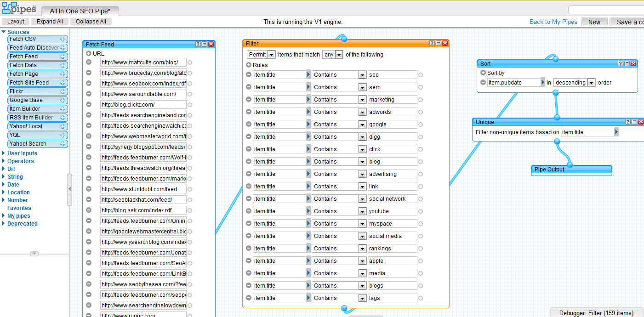Add Flickr module via plus icon
The width and height of the screenshot is (644, 317).
click(63, 91)
